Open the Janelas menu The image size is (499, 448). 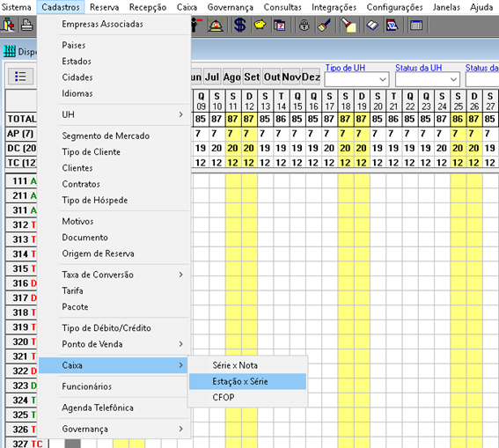446,7
